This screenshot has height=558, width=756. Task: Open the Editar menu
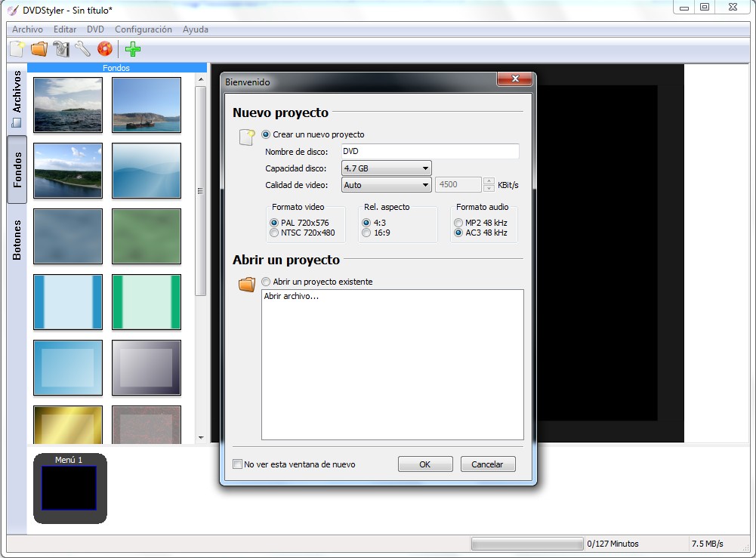coord(65,29)
